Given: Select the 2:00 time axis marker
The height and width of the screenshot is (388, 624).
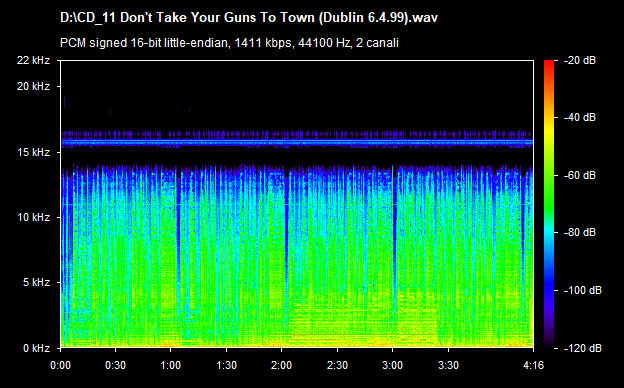Looking at the screenshot, I should click(281, 365).
